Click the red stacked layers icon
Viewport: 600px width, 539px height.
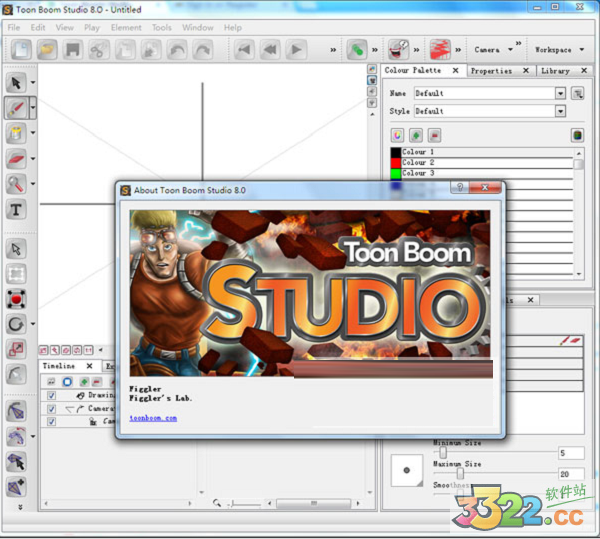pyautogui.click(x=440, y=49)
